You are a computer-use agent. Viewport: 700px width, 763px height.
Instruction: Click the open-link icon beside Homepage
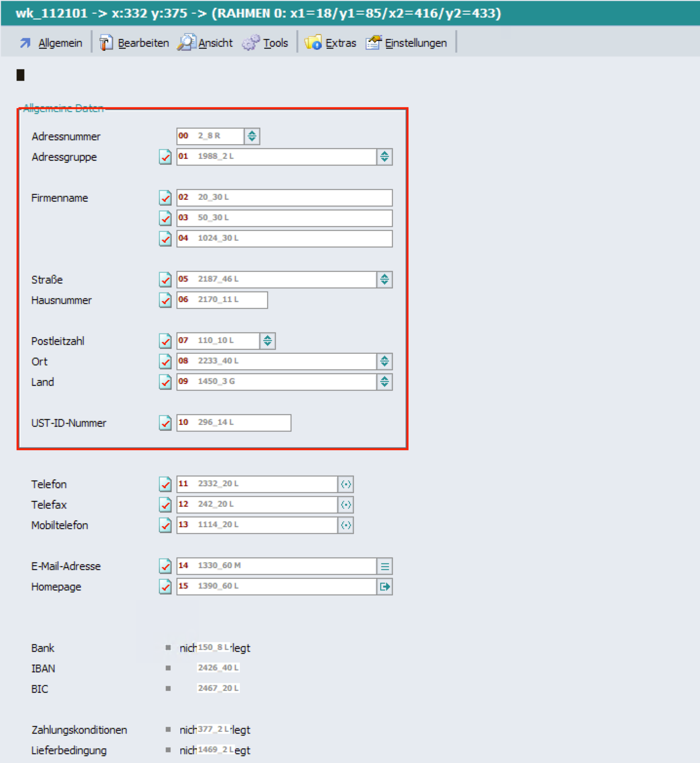[x=385, y=587]
